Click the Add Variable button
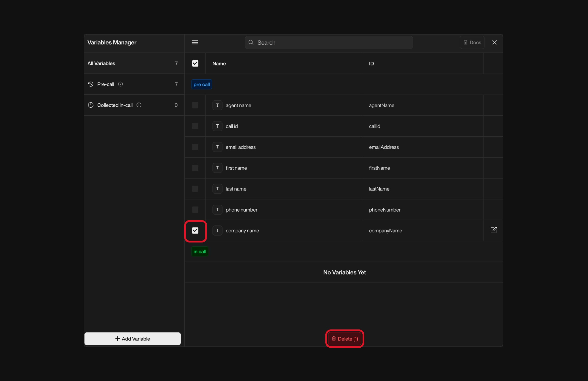The height and width of the screenshot is (381, 588). (132, 339)
